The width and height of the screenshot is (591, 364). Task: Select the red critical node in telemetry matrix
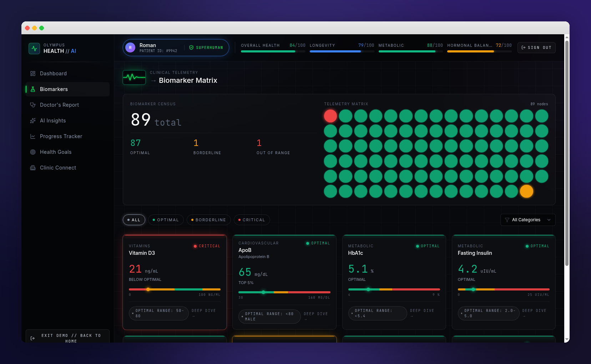point(330,116)
